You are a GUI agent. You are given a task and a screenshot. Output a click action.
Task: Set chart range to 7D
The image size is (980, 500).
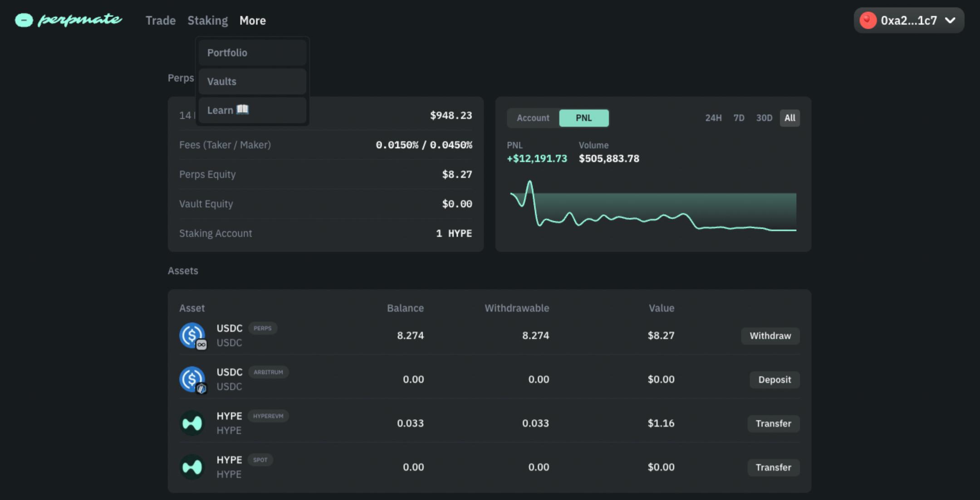pos(739,118)
